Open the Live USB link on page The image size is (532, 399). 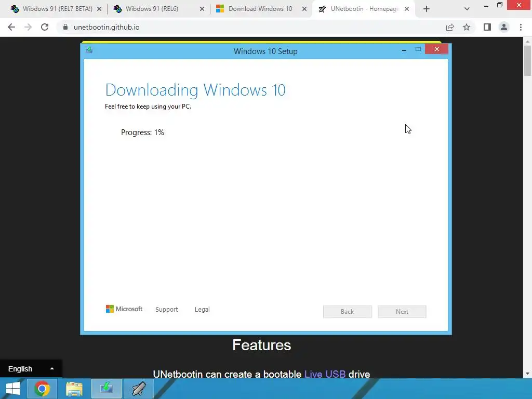click(x=325, y=374)
